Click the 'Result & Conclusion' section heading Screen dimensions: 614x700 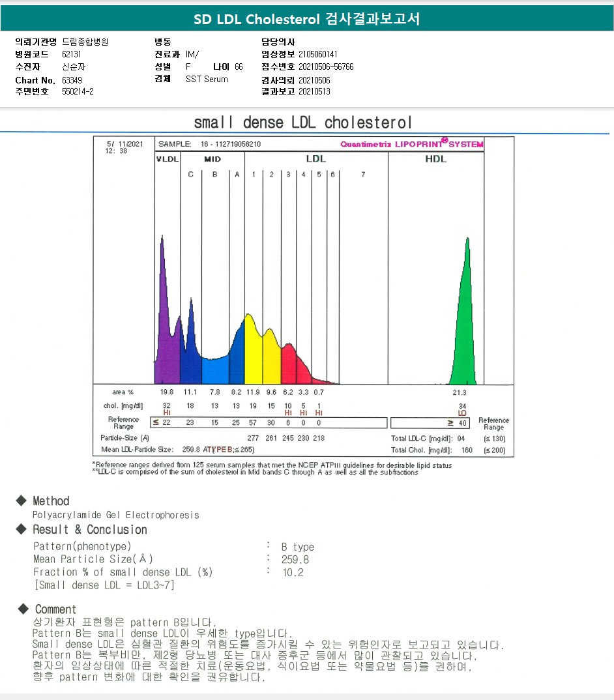[x=90, y=529]
